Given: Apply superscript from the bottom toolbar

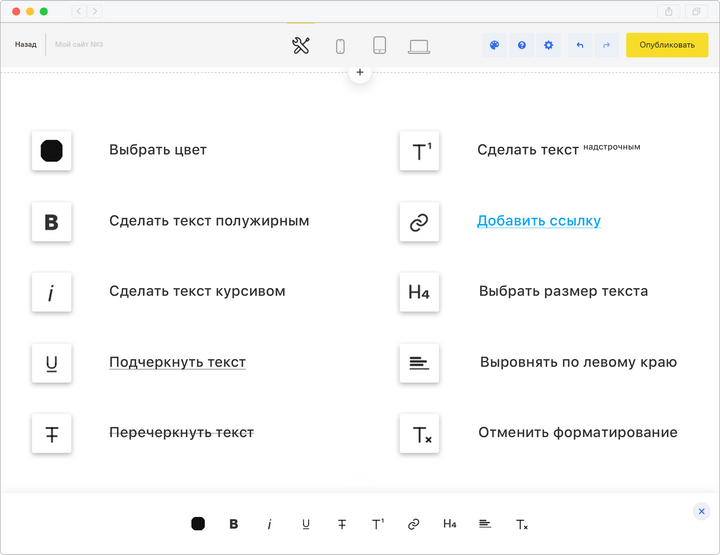Looking at the screenshot, I should click(378, 524).
